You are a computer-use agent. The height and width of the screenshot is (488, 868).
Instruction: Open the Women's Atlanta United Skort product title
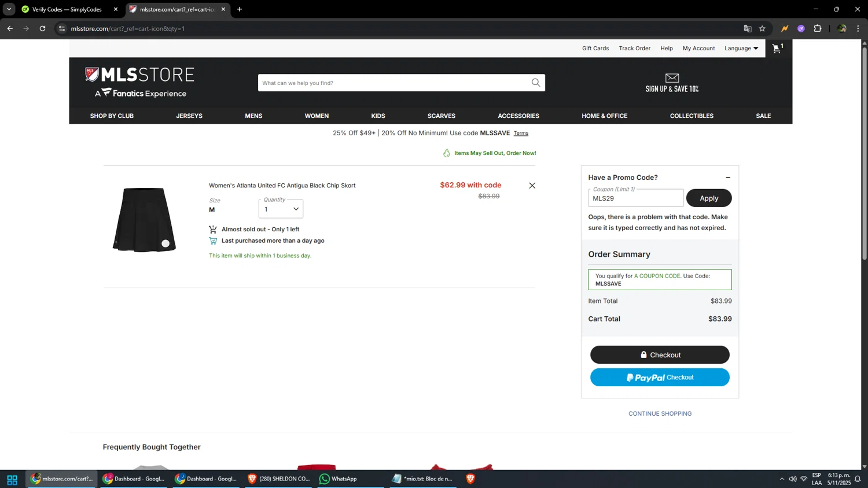(x=282, y=186)
